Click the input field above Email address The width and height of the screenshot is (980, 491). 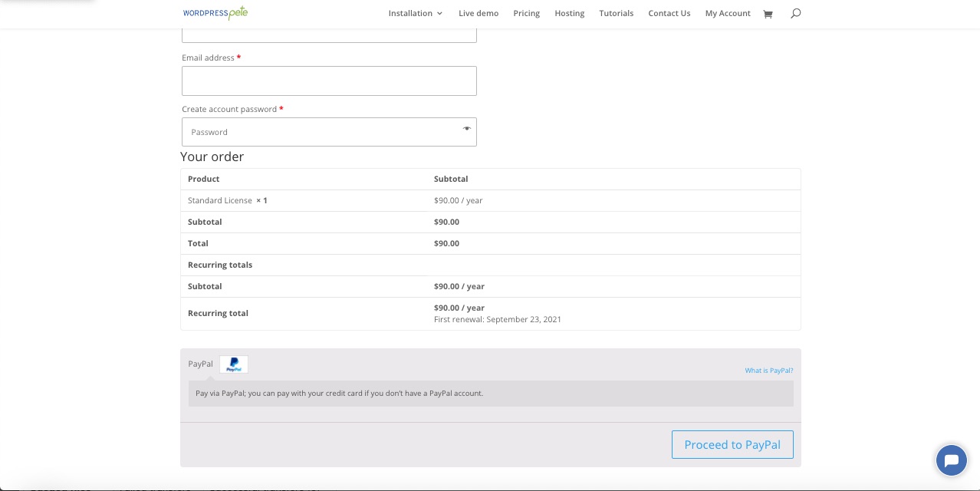329,35
